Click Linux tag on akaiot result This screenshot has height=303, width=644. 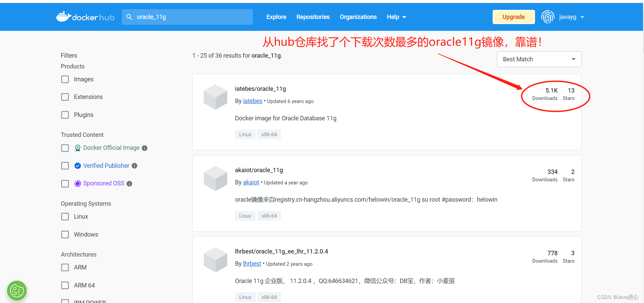(x=245, y=216)
